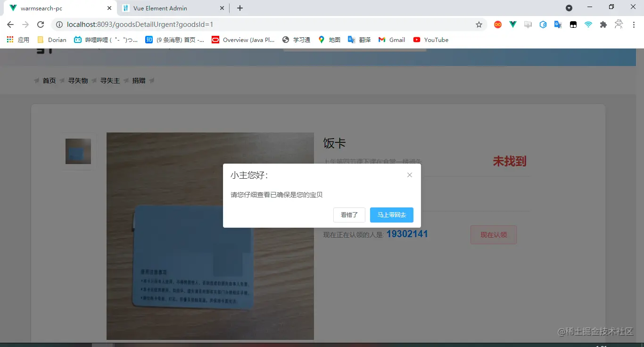This screenshot has height=347, width=644.
Task: Open the 知乎 首页 bookmark
Action: (x=175, y=40)
